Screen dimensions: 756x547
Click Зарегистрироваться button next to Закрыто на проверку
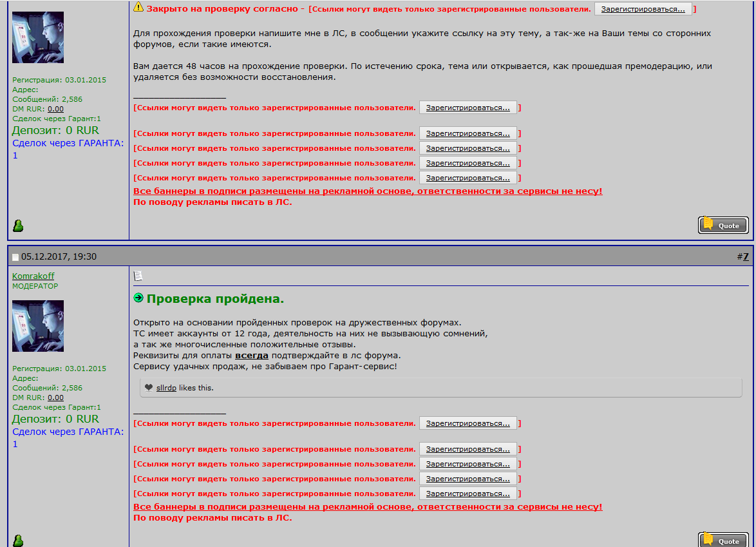[x=643, y=9]
